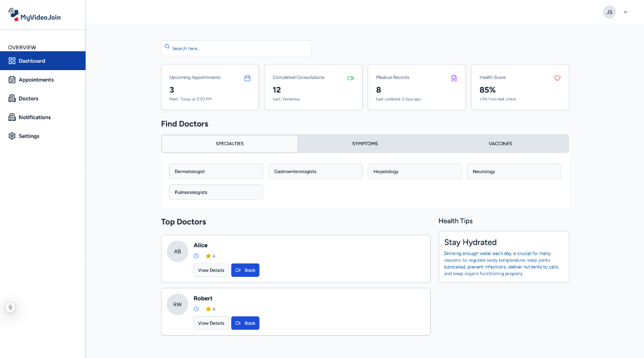Click document icon on Medical Records card
Viewport: 644px width, 358px height.
(454, 78)
